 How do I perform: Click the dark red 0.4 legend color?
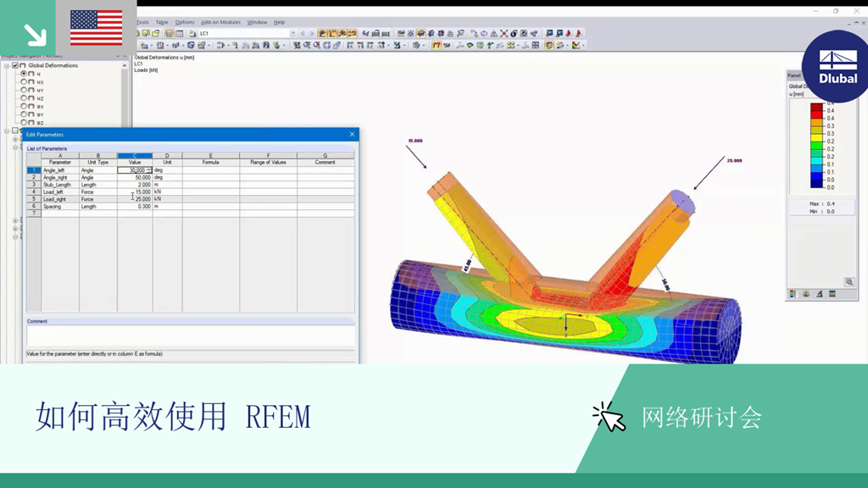[x=816, y=108]
